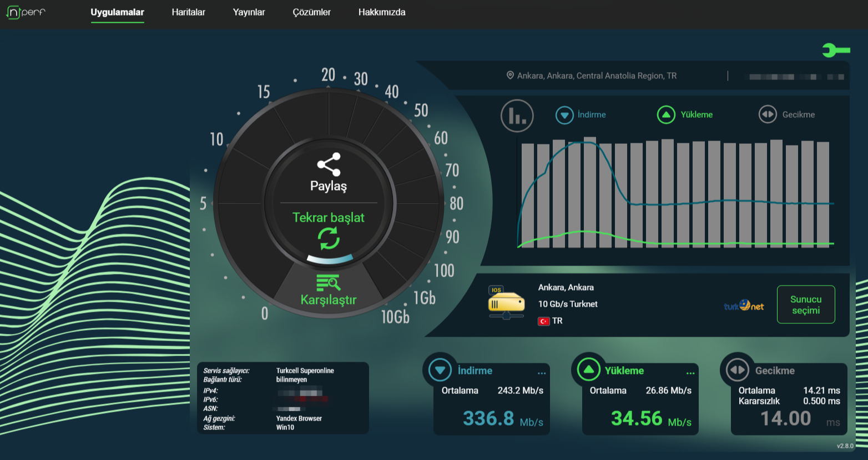Click the Yandex Browser text

tap(299, 418)
